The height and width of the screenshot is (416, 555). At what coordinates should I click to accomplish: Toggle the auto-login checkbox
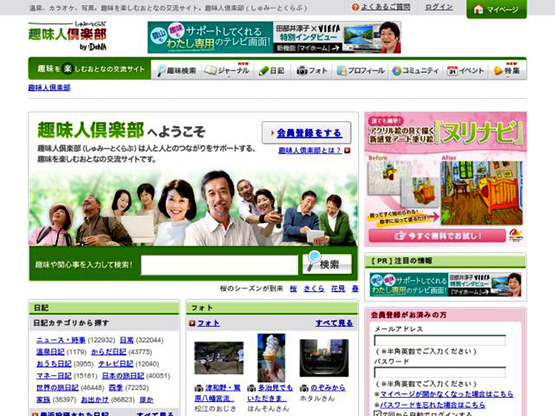378,413
